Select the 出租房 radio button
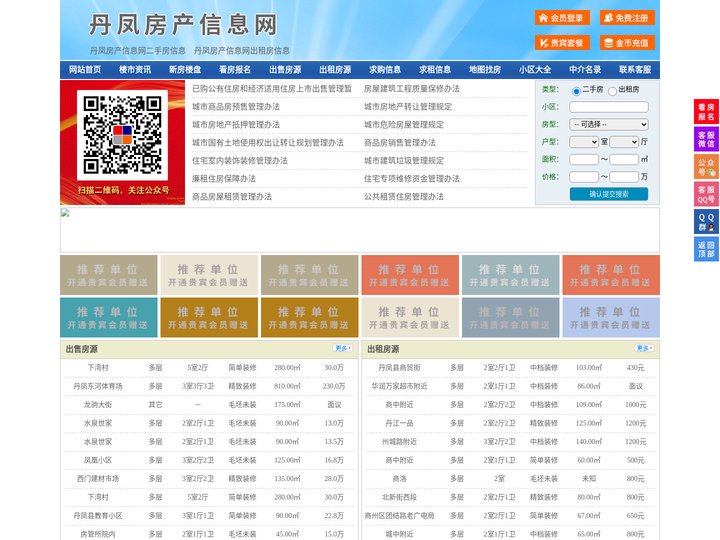 612,91
